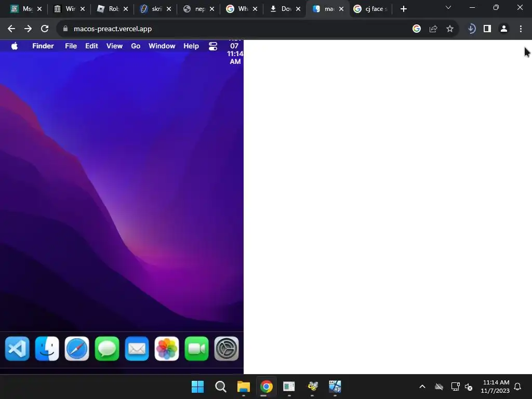Image resolution: width=532 pixels, height=399 pixels.
Task: Click the Google icon in address bar
Action: click(x=417, y=29)
